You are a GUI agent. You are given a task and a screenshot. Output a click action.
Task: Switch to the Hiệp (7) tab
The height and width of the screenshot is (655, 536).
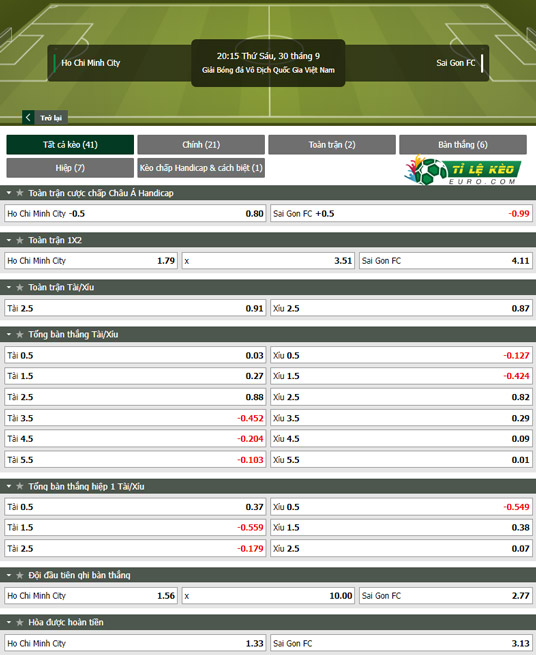tap(70, 168)
